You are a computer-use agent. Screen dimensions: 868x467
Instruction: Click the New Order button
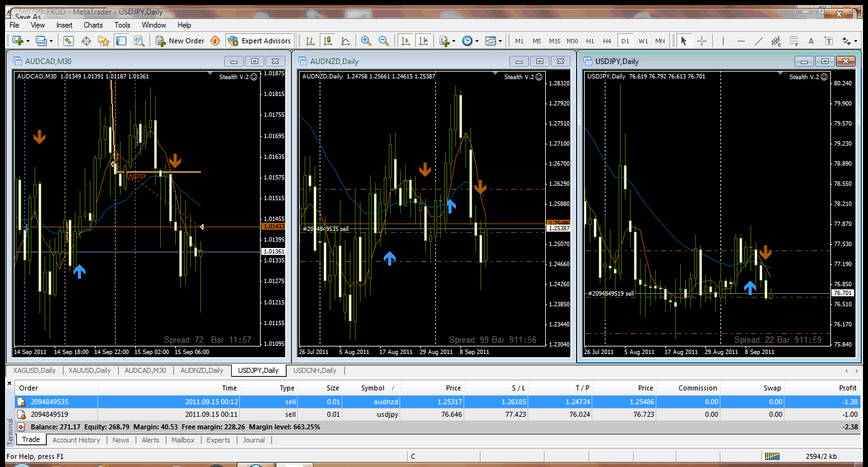click(x=180, y=41)
